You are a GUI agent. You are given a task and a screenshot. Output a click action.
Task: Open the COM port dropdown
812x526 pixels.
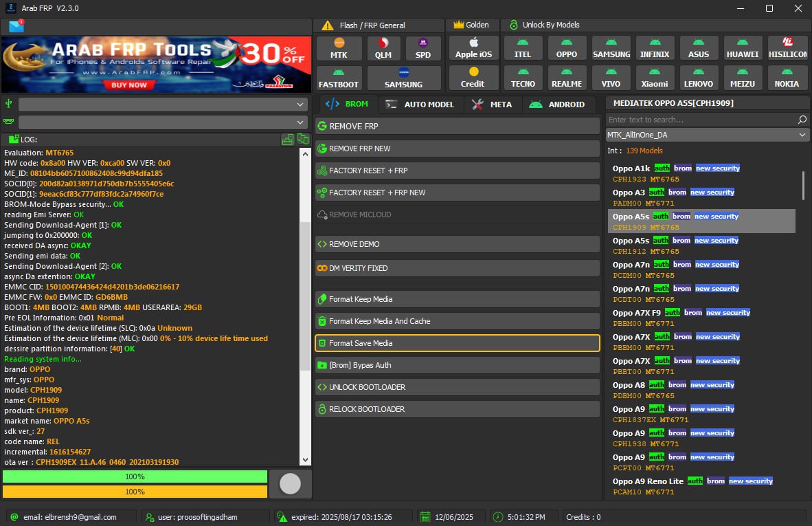pos(163,122)
